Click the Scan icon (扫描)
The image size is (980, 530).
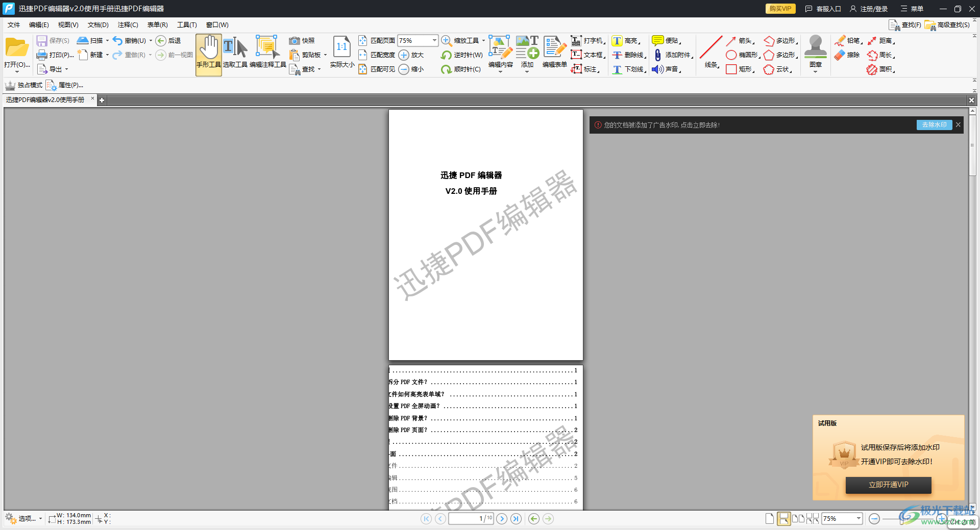pos(83,41)
